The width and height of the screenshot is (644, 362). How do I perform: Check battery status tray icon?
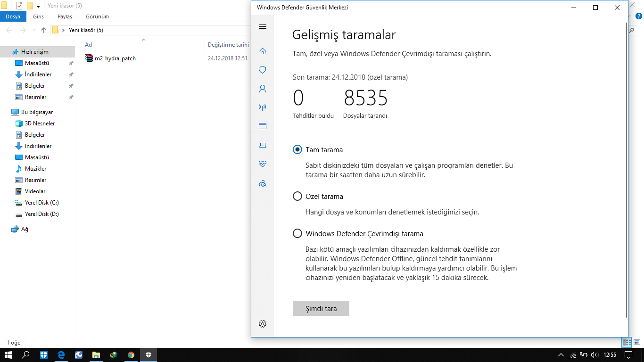[584, 355]
